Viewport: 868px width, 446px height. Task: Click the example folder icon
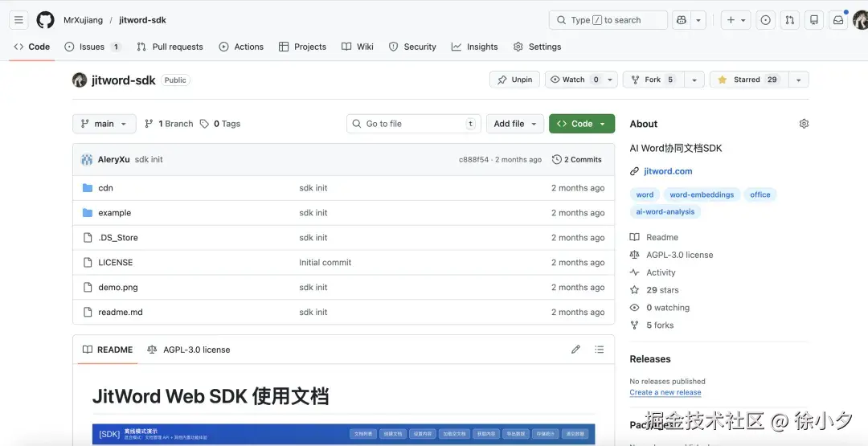click(x=88, y=212)
